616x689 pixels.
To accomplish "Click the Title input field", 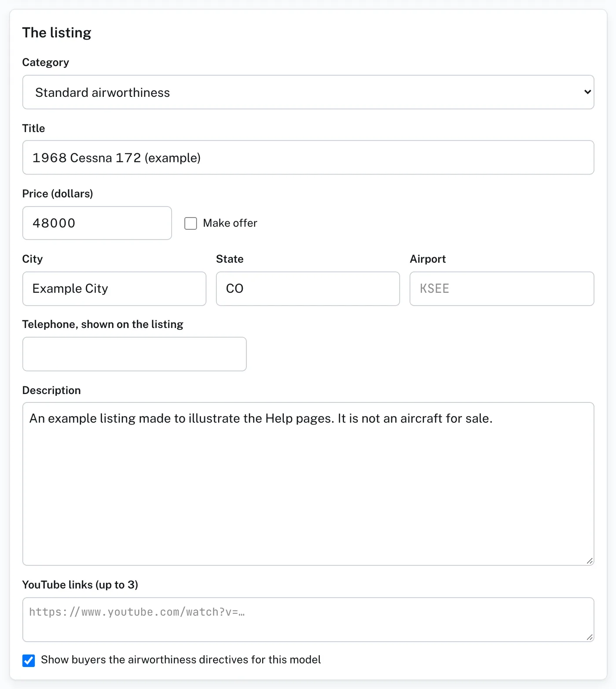I will click(308, 158).
